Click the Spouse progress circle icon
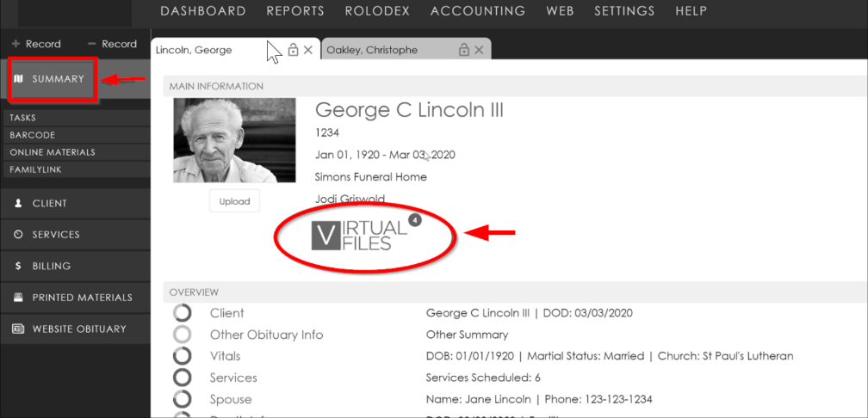 pos(182,399)
